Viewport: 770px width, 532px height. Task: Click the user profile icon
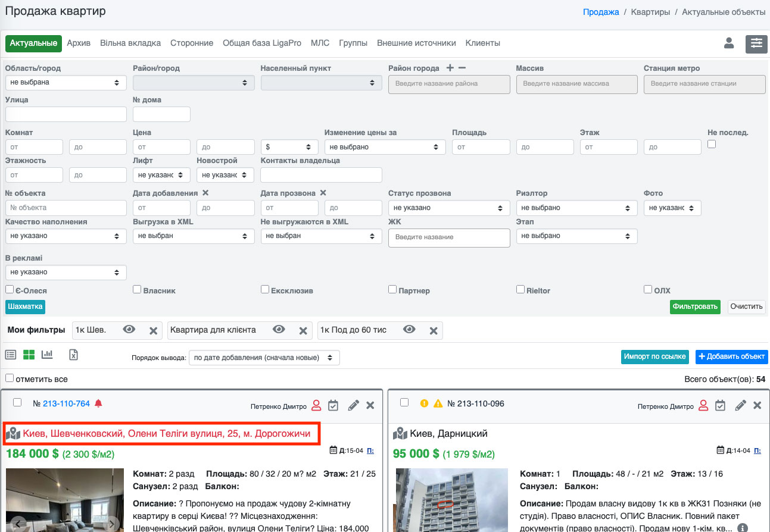click(729, 43)
